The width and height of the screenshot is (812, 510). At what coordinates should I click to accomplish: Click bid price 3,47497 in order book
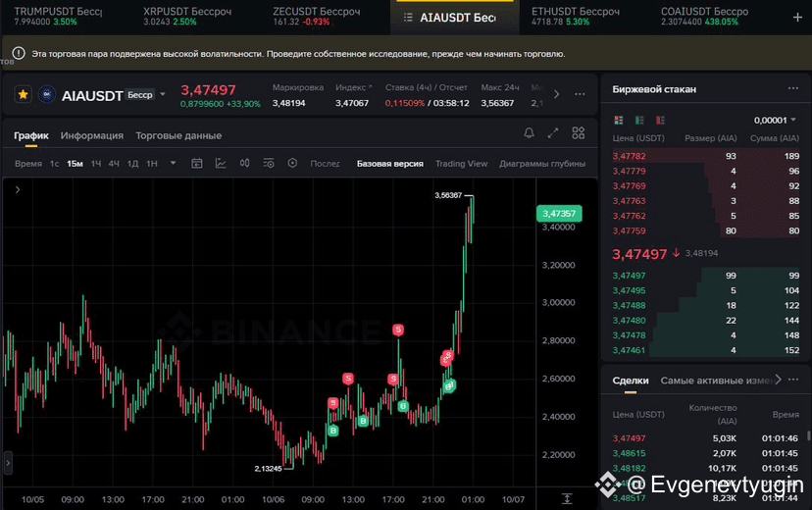(629, 276)
